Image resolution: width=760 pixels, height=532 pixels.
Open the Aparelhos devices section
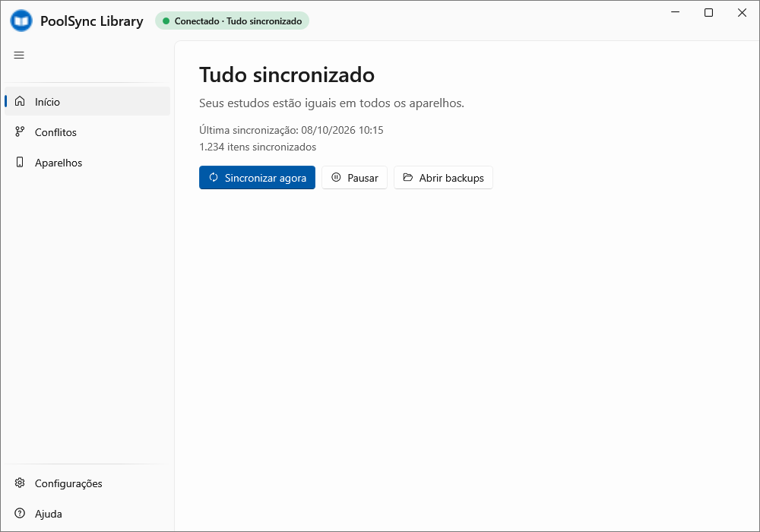pos(87,163)
